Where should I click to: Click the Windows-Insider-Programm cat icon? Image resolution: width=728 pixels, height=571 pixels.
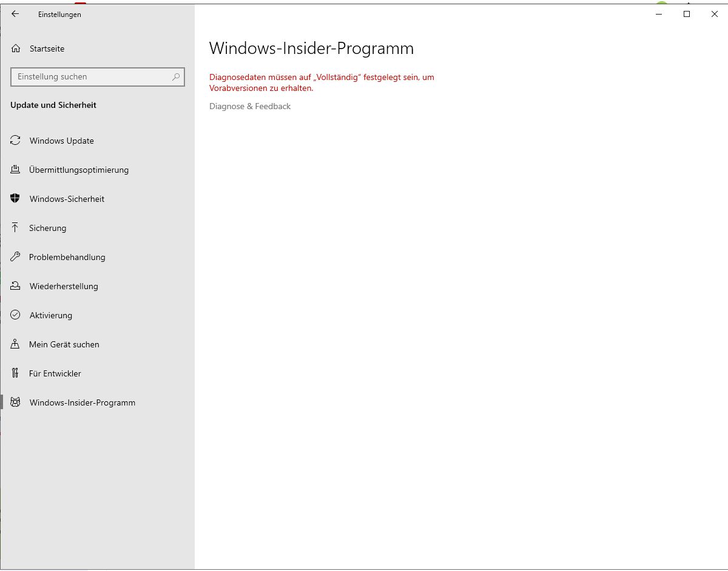(x=16, y=402)
